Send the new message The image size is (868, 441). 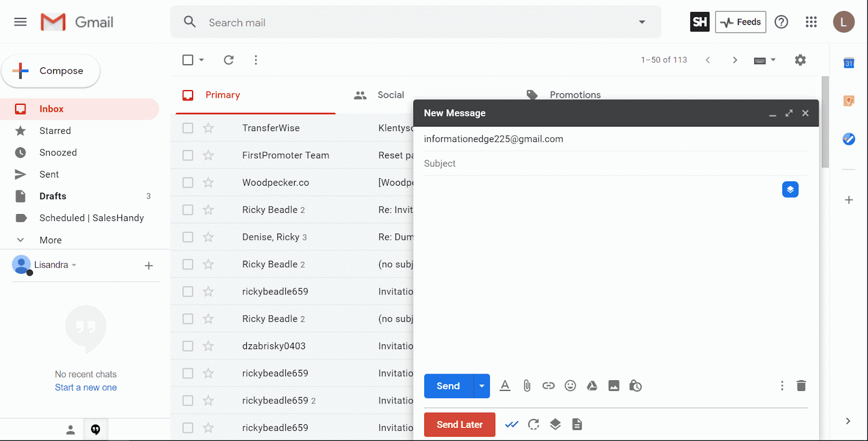click(449, 386)
